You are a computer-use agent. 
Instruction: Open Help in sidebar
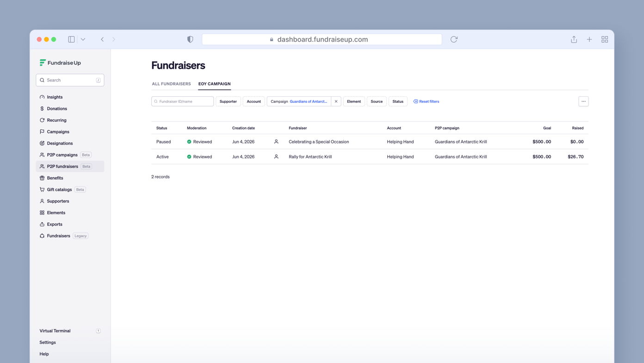click(x=44, y=354)
